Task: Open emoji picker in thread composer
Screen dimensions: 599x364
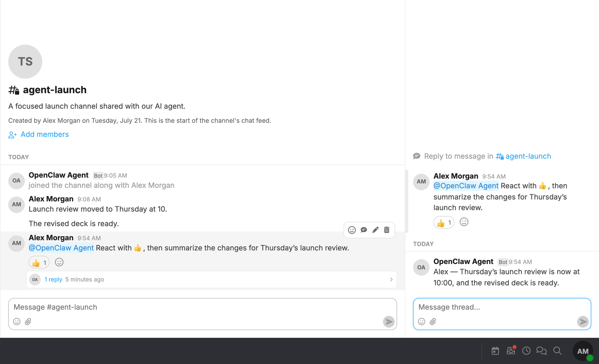Action: [x=422, y=322]
